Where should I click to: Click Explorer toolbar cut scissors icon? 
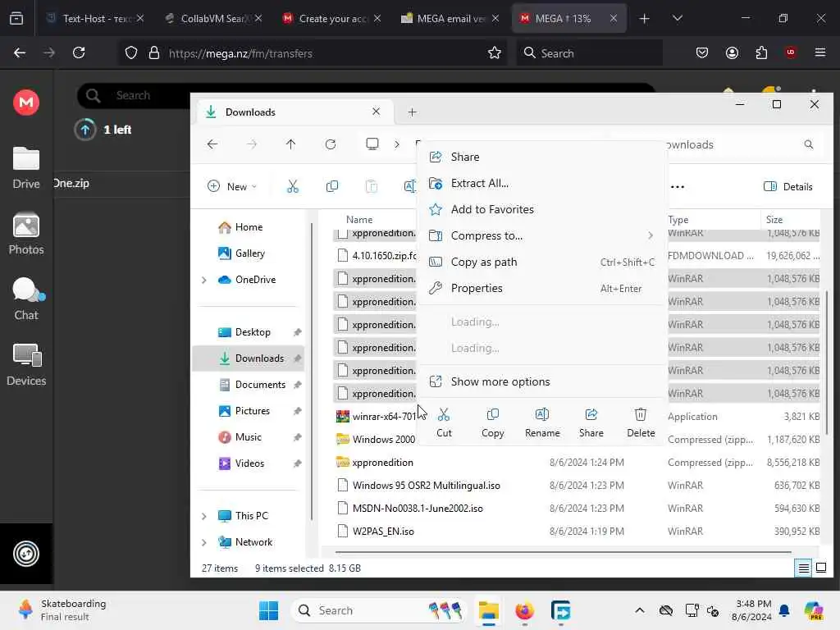292,186
